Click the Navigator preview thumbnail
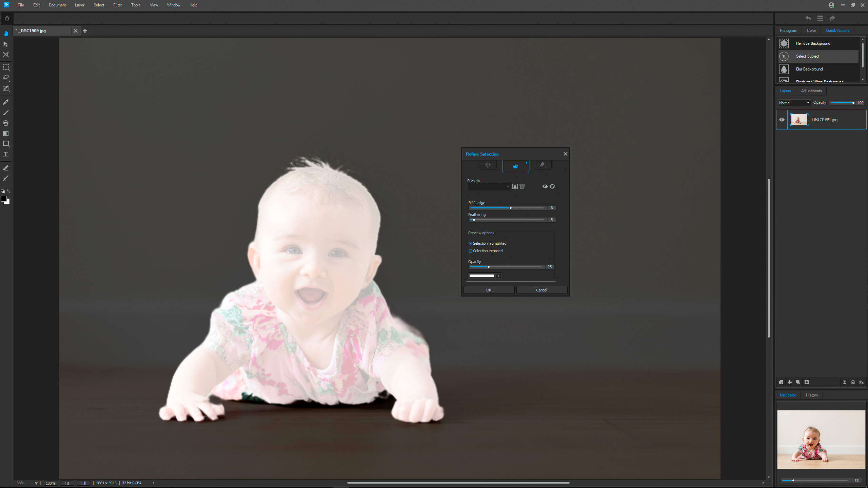Viewport: 868px width, 488px height. [x=821, y=439]
